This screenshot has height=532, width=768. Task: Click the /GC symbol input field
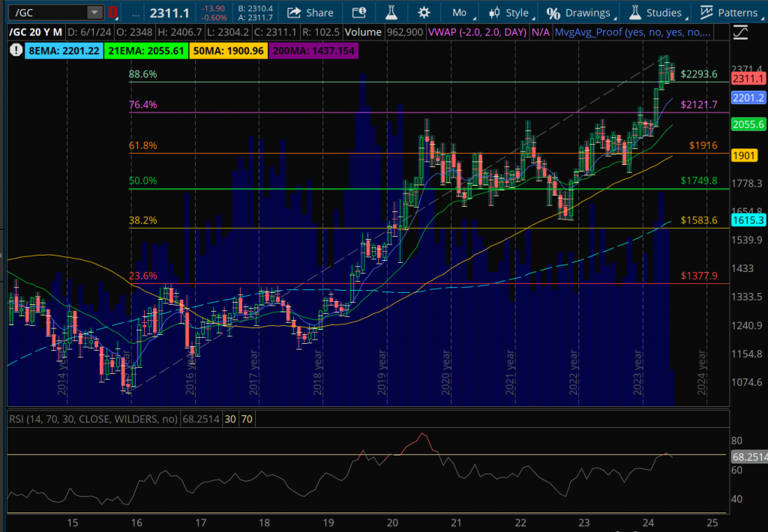(48, 12)
